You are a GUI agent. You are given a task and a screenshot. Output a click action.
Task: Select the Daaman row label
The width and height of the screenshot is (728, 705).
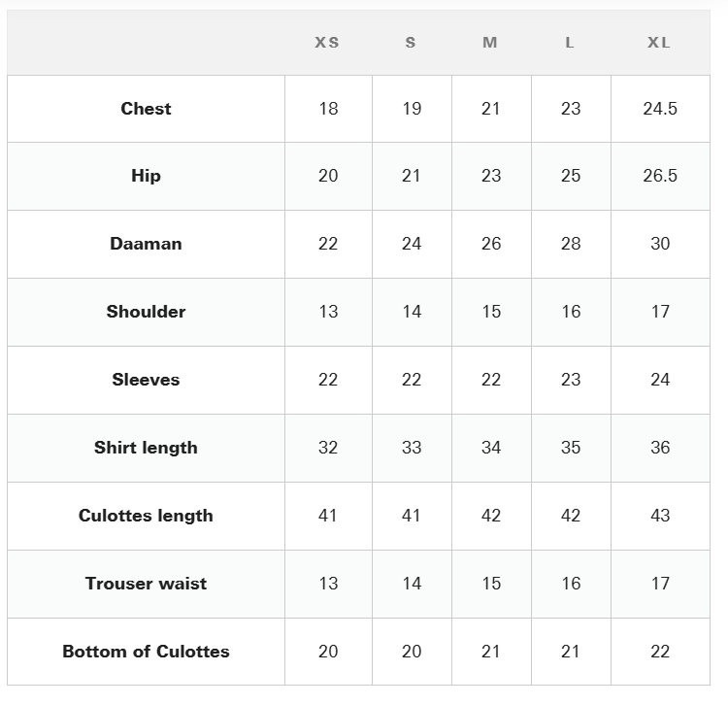coord(146,244)
